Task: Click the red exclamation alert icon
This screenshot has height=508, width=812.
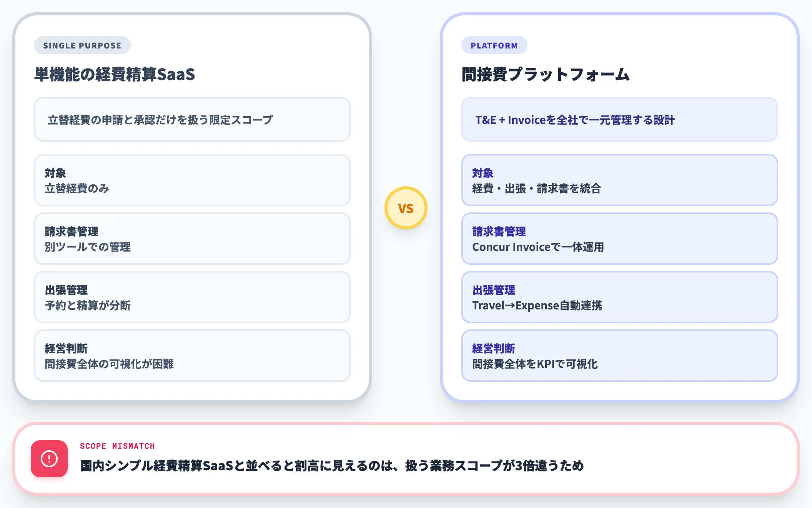Action: click(49, 459)
